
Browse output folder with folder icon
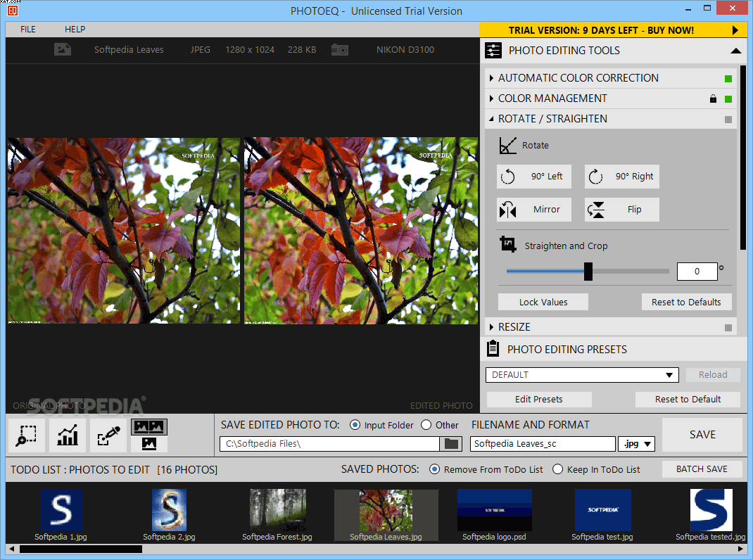coord(451,444)
